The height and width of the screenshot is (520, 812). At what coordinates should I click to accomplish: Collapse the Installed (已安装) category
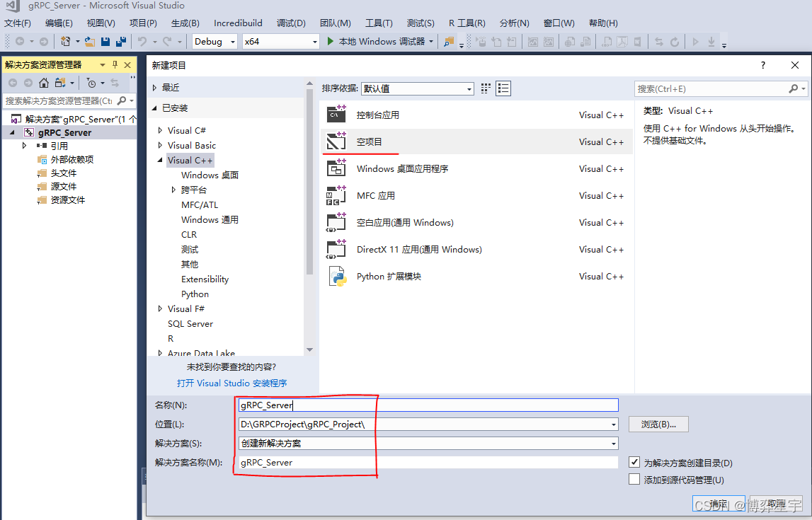pyautogui.click(x=154, y=108)
